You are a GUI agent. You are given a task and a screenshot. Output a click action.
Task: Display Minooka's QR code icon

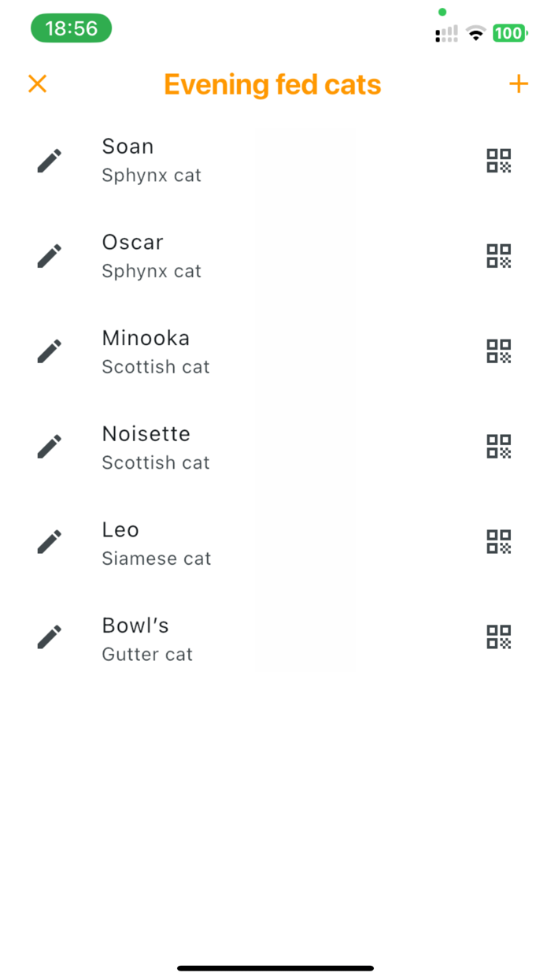[x=499, y=350]
